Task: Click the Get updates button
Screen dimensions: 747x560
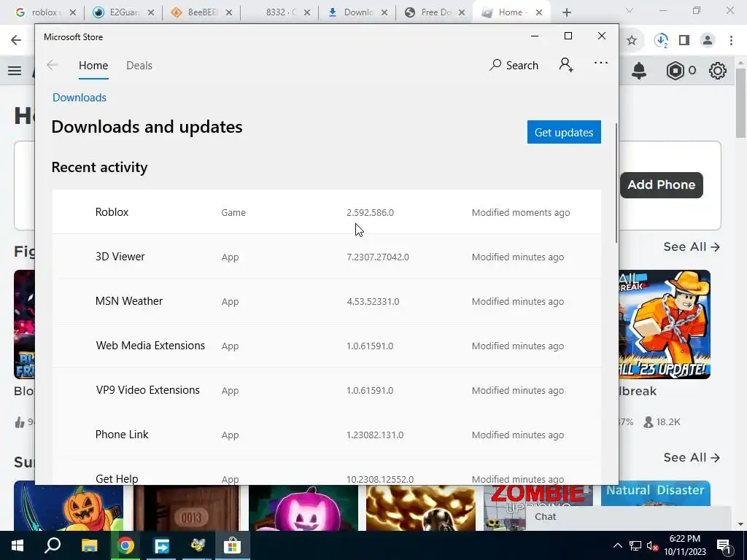Action: pos(564,132)
